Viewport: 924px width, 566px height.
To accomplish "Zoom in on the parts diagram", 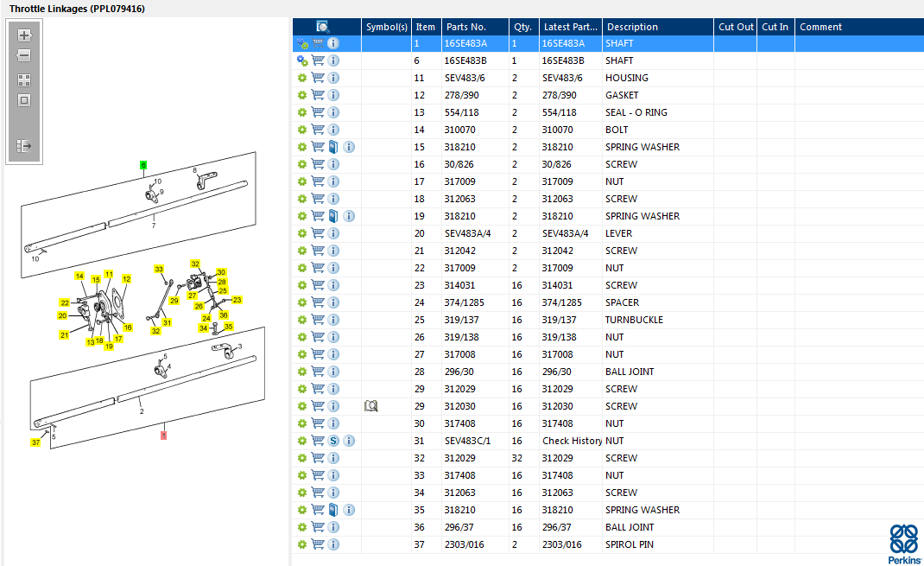I will [24, 35].
